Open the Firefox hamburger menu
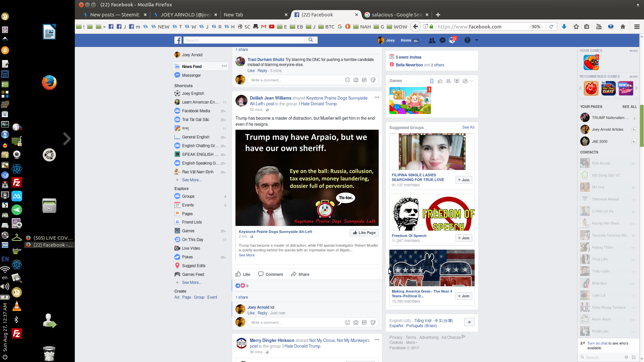This screenshot has height=362, width=644. [x=637, y=26]
